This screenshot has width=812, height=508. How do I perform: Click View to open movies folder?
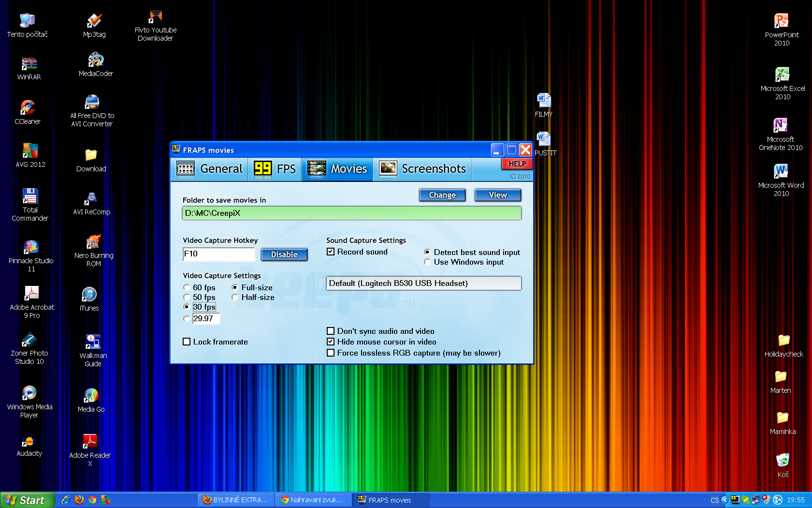(x=498, y=195)
